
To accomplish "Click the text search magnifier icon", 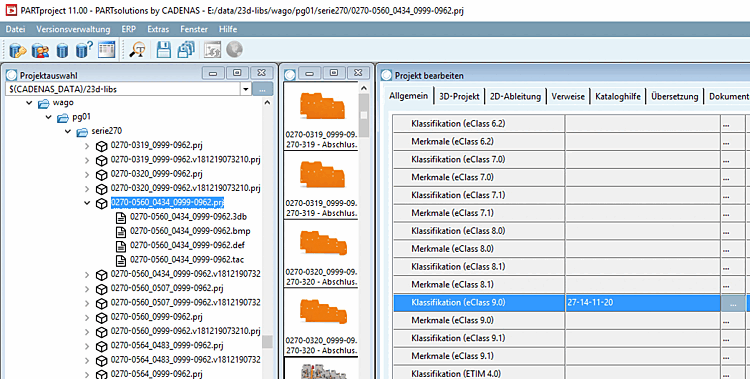I will 138,49.
